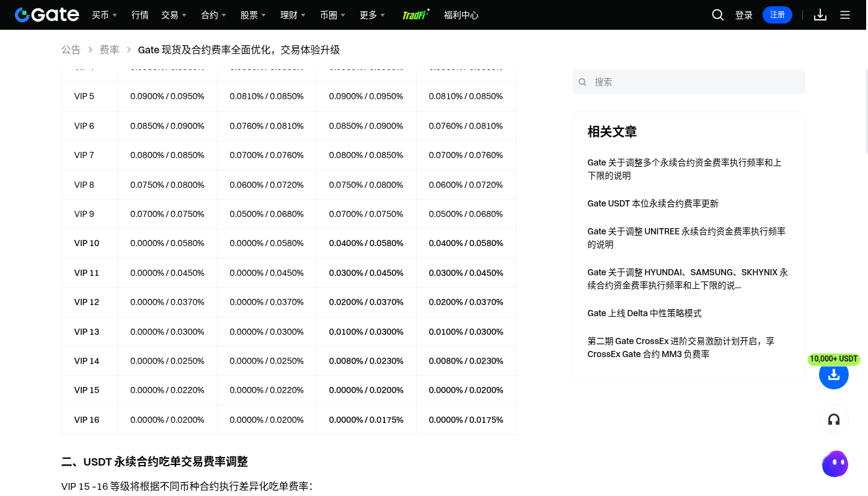Viewport: 868px width, 496px height.
Task: Click the Gate logo in header
Action: (x=47, y=15)
